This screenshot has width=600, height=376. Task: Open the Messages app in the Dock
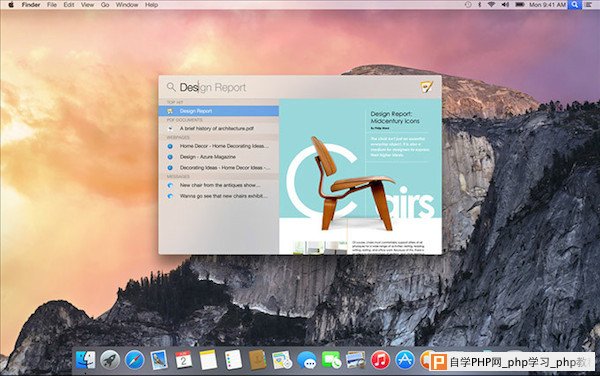pyautogui.click(x=307, y=360)
